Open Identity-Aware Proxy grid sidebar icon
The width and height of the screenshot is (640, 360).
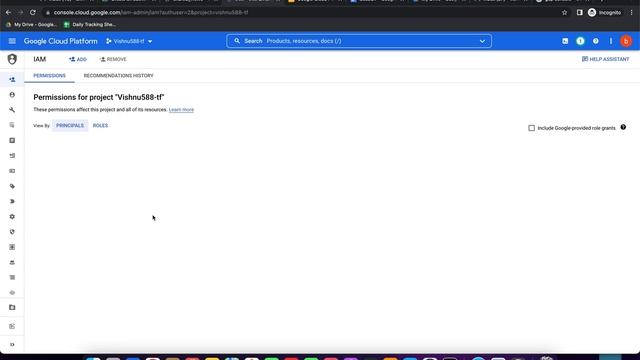[12, 247]
